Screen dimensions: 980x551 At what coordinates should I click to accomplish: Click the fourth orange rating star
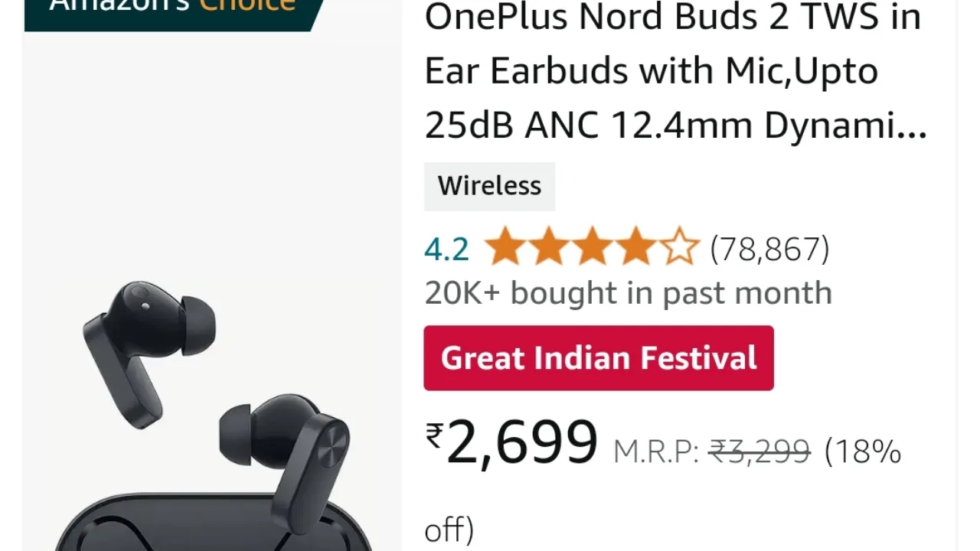(x=635, y=247)
